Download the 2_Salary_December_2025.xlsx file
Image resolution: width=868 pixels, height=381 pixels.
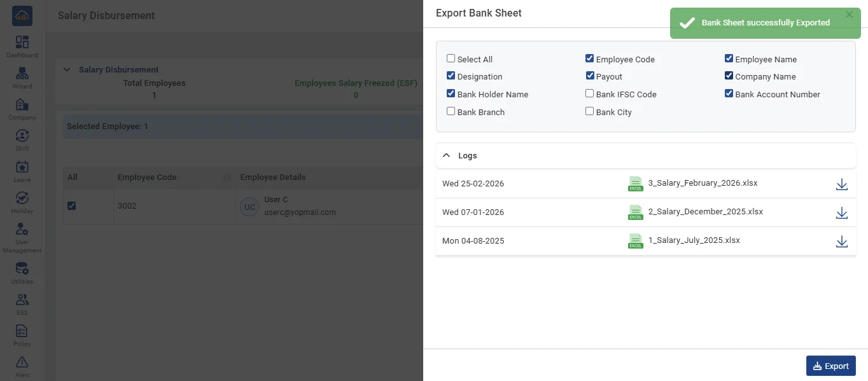point(841,213)
